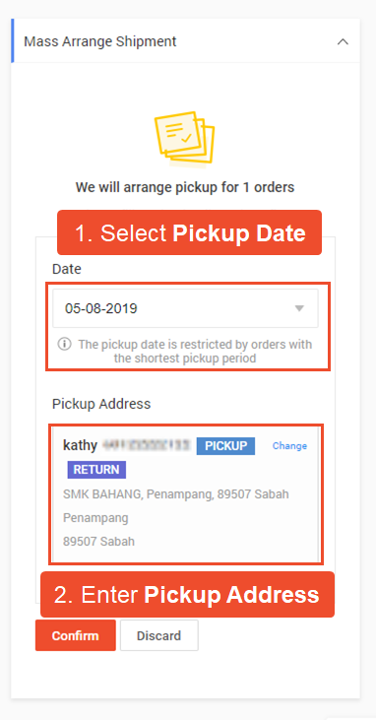This screenshot has width=376, height=720.
Task: Click the '1. Select Pickup Date' red banner
Action: tap(189, 233)
